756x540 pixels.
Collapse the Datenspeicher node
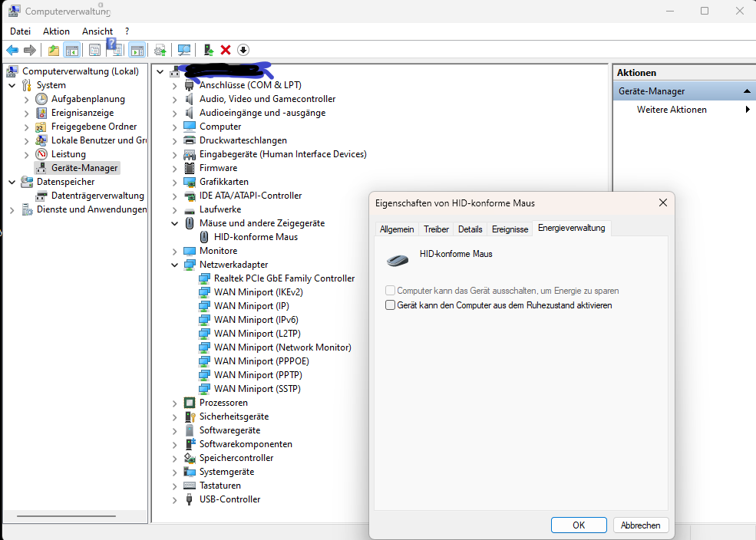12,182
